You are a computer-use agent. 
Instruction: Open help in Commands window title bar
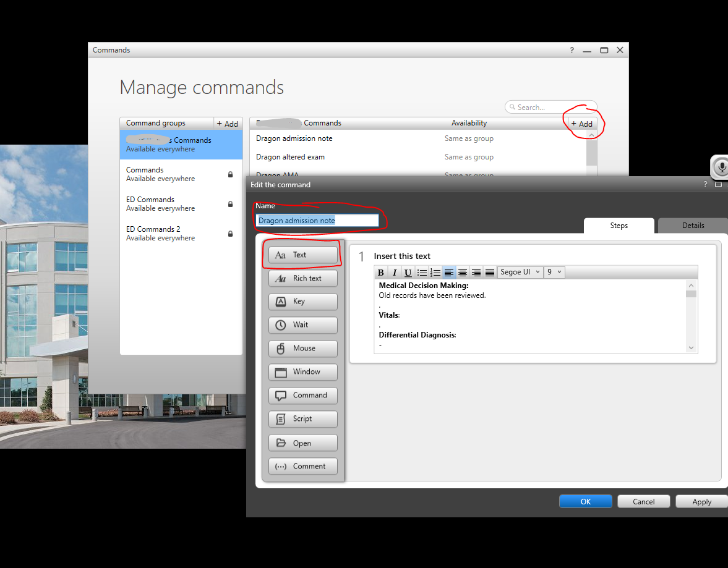coord(572,50)
